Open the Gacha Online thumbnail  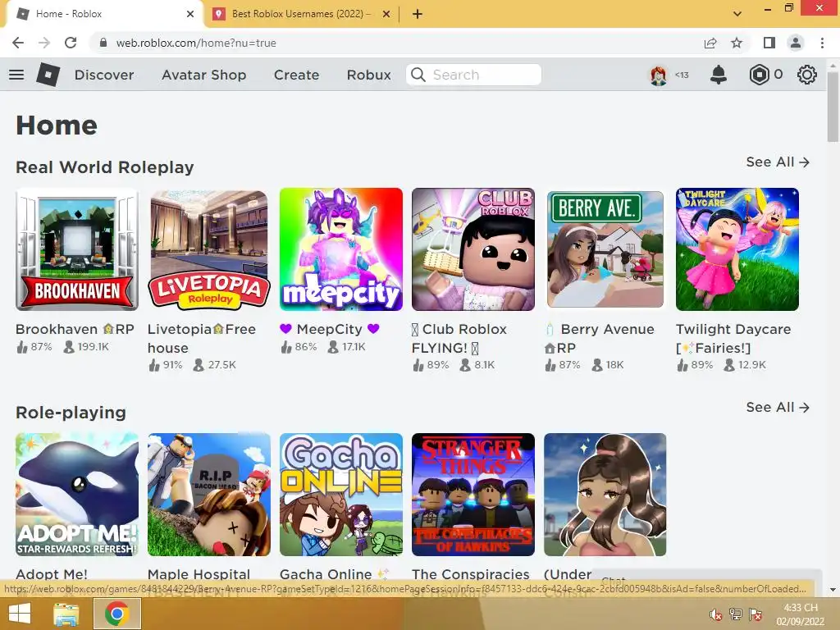tap(341, 495)
